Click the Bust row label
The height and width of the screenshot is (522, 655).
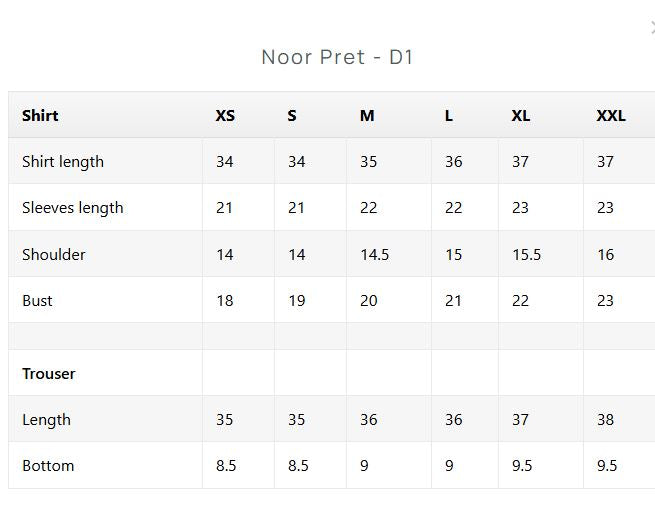point(37,301)
